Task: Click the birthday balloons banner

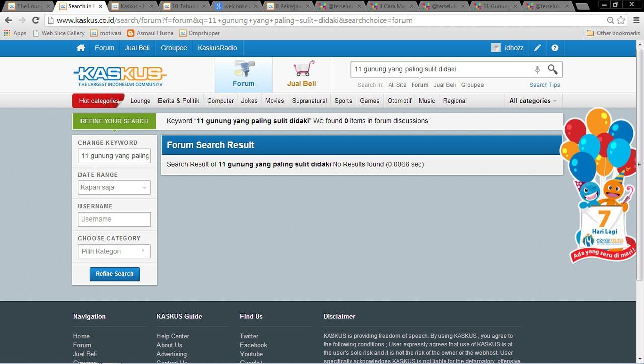Action: click(599, 185)
